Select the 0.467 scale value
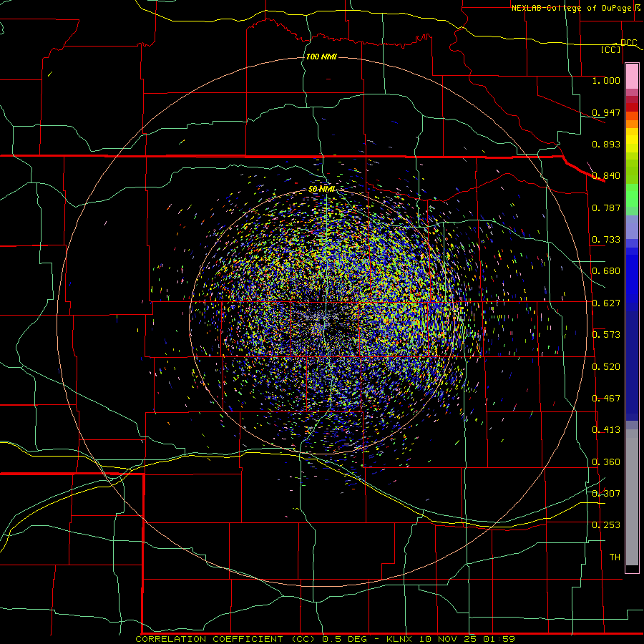This screenshot has width=644, height=644. [x=606, y=398]
